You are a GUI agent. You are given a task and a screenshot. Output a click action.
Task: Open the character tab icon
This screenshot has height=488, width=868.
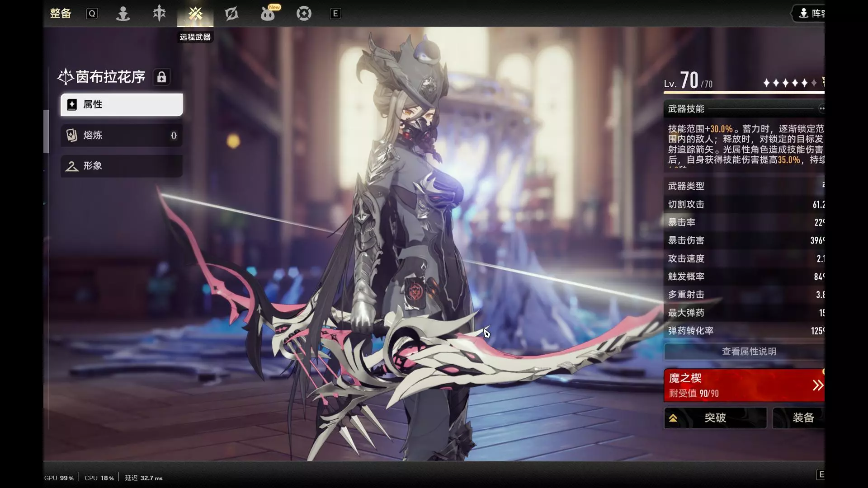point(123,14)
